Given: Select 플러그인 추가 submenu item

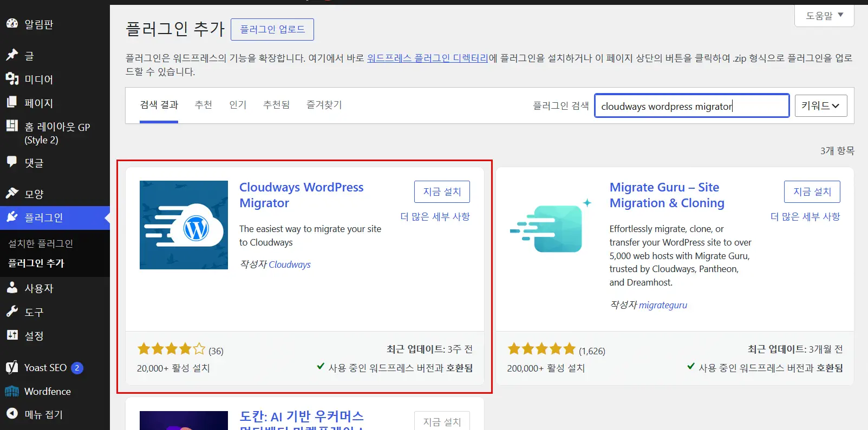Looking at the screenshot, I should click(x=36, y=263).
